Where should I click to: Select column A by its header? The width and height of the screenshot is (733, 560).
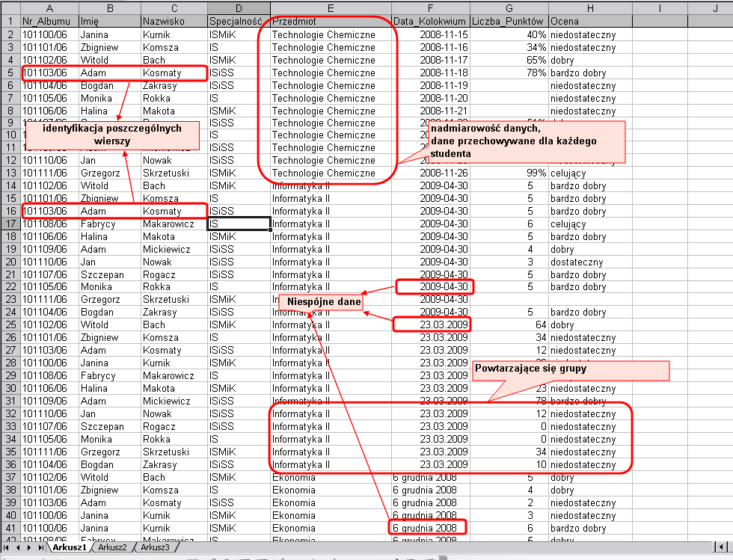click(49, 8)
